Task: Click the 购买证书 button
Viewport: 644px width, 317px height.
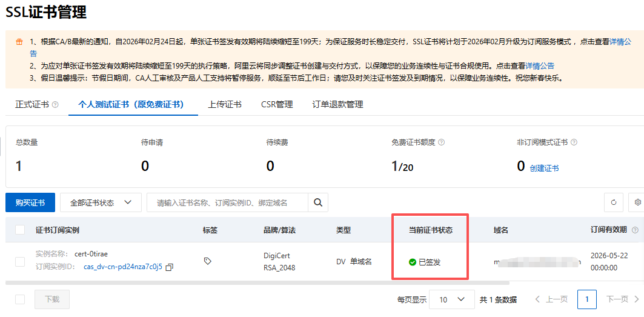Action: click(30, 202)
